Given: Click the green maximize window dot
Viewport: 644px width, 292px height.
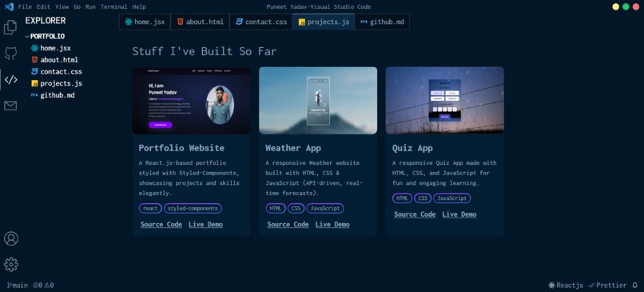Looking at the screenshot, I should pos(626,6).
